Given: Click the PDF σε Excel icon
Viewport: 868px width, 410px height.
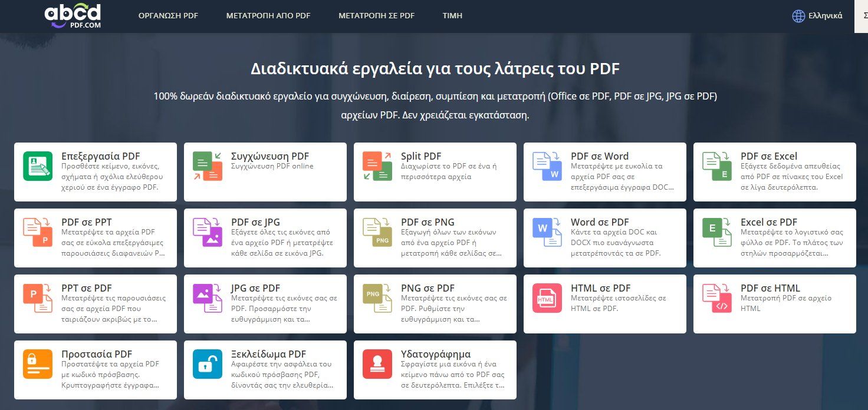Looking at the screenshot, I should pos(717,166).
